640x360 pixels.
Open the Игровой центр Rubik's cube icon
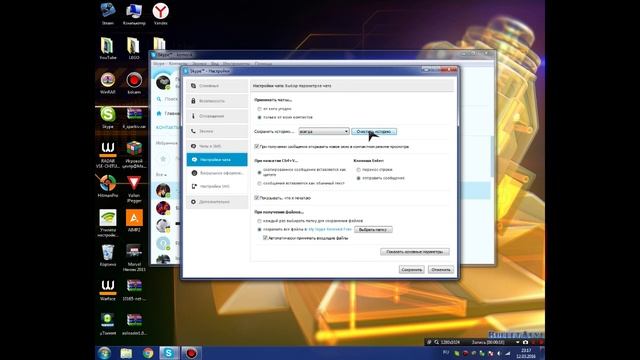point(134,154)
